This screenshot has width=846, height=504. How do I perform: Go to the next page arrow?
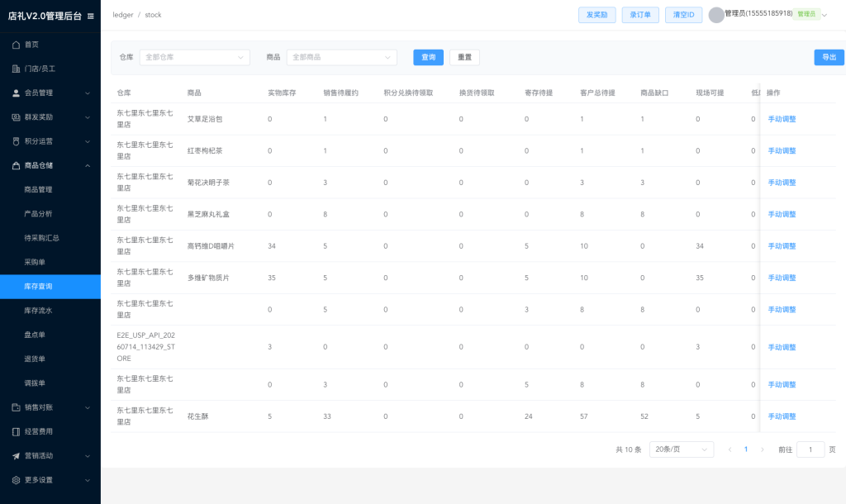[763, 449]
